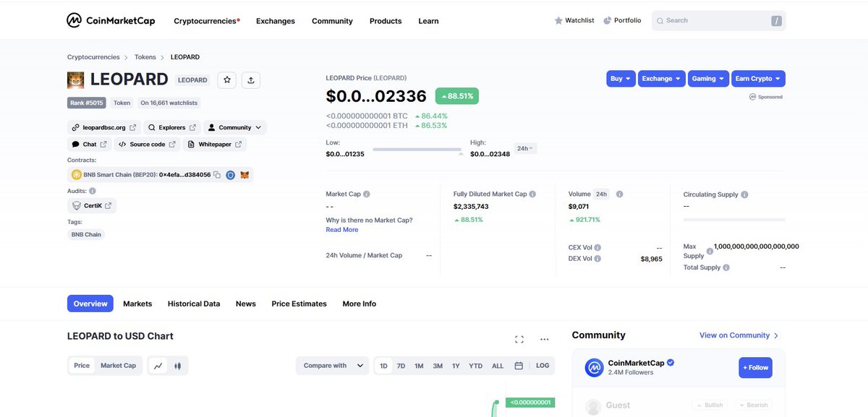Add token to MetaMask fox icon
The width and height of the screenshot is (868, 417).
click(x=244, y=175)
